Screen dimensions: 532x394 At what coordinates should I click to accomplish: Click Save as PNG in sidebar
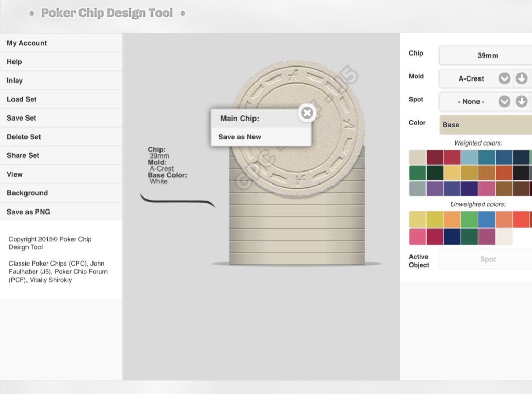click(x=29, y=212)
